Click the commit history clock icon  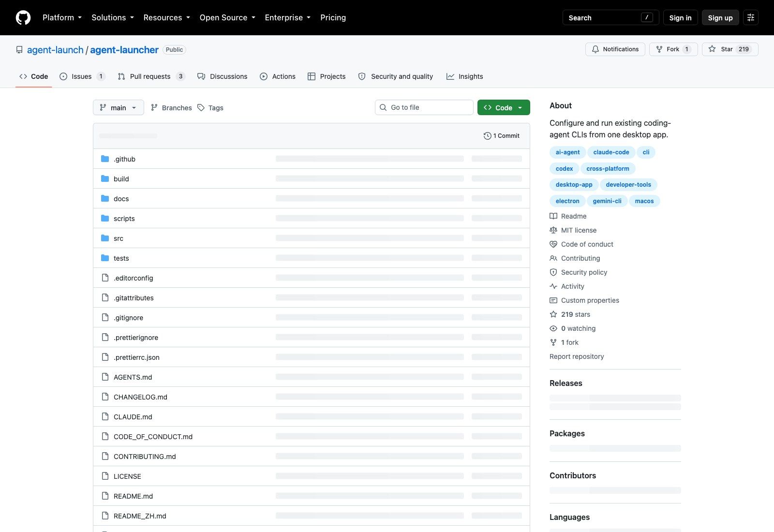tap(487, 136)
